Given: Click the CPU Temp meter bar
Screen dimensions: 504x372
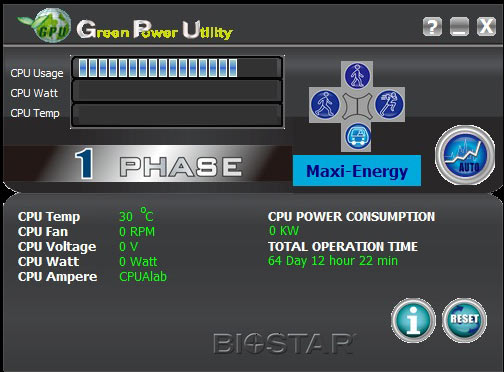Looking at the screenshot, I should (177, 115).
